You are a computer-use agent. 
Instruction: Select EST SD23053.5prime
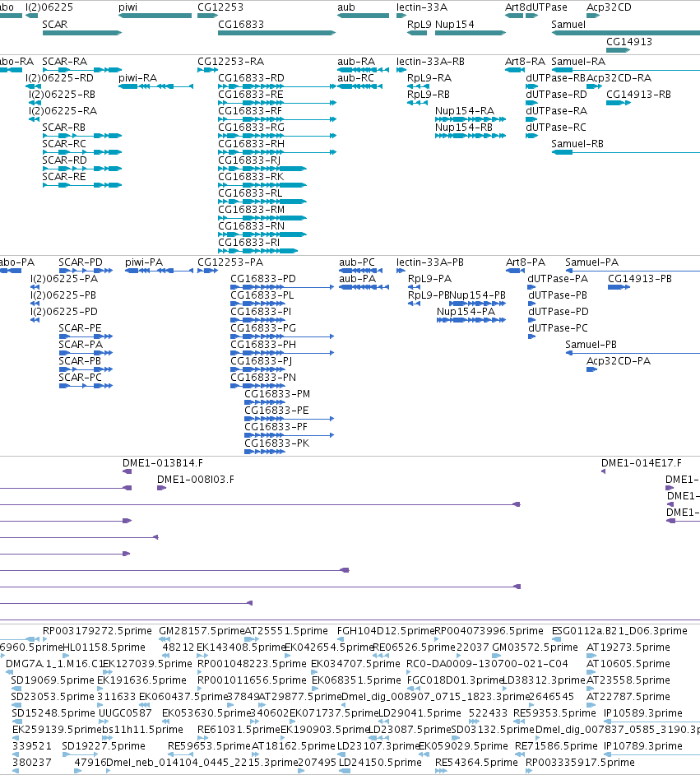coord(16,705)
